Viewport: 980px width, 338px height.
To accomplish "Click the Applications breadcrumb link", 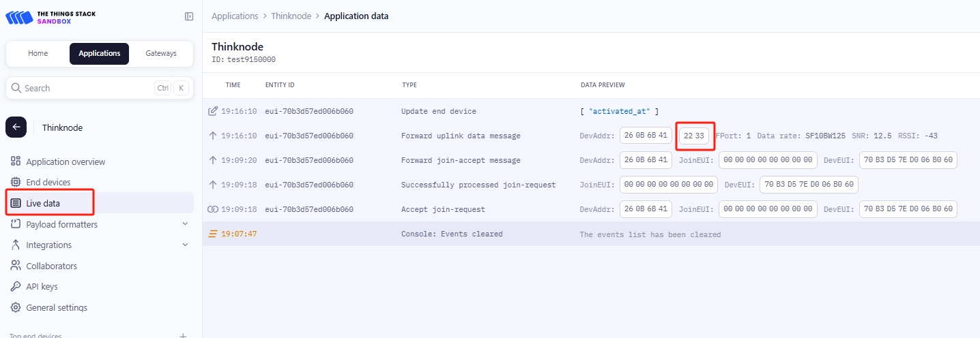I will (235, 16).
